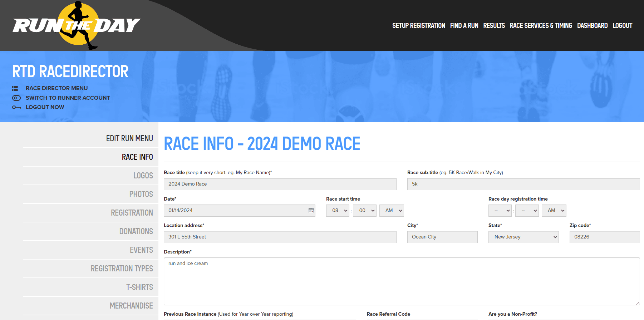644x320 pixels.
Task: Click inside the Description text area
Action: point(401,281)
